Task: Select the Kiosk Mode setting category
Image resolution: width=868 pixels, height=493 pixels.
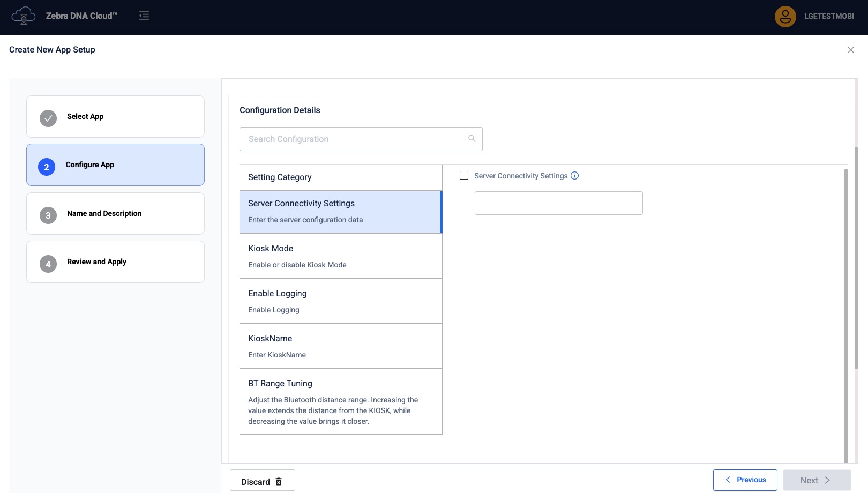Action: coord(340,256)
